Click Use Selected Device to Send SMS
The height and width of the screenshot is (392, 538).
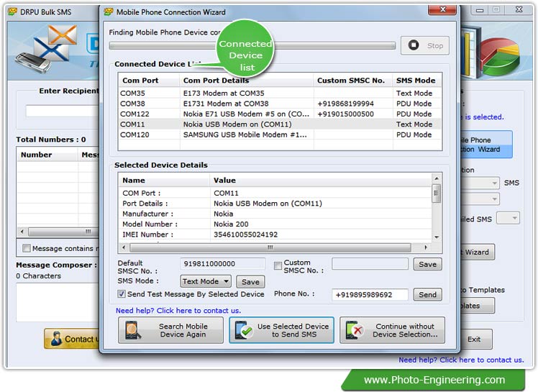(x=281, y=330)
